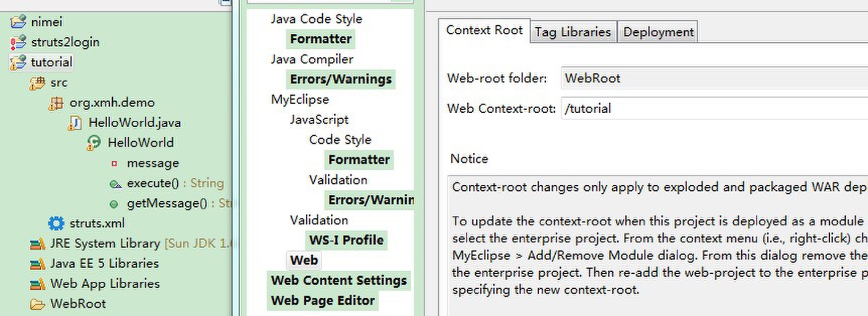
Task: Select Web under MyEclipse
Action: point(304,260)
